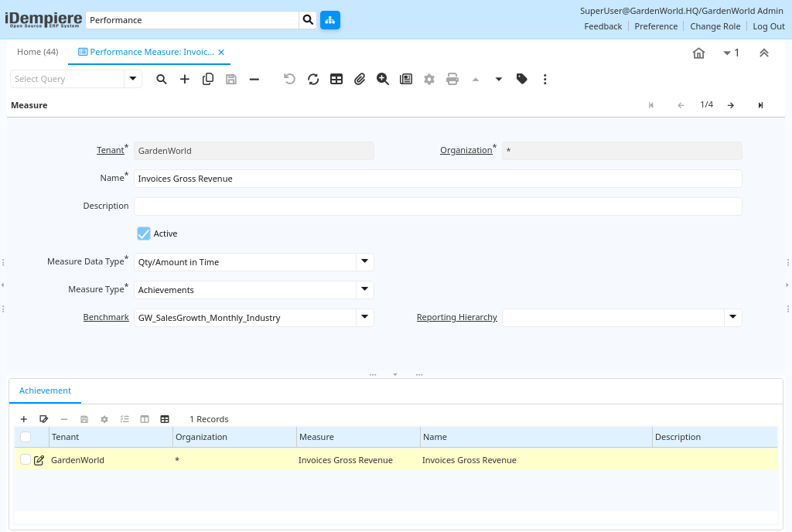This screenshot has height=532, width=792.
Task: Open the process dialog with the gear icon
Action: [428, 78]
